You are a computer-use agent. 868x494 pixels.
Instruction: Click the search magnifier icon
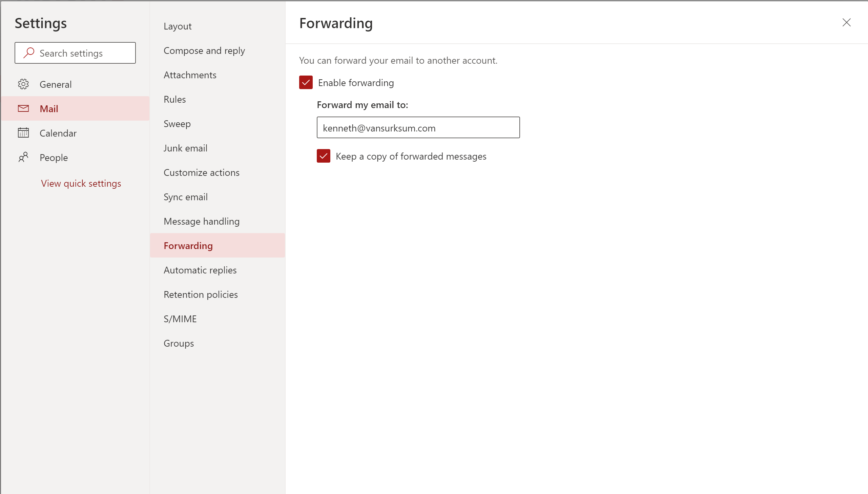(x=29, y=53)
